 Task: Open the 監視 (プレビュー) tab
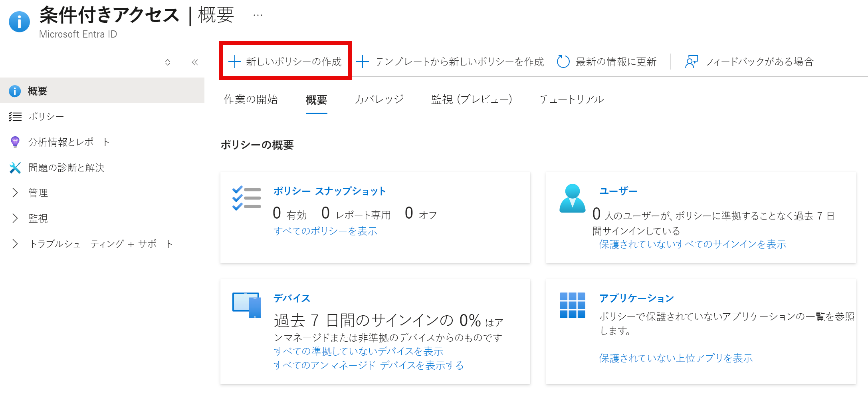pyautogui.click(x=472, y=100)
